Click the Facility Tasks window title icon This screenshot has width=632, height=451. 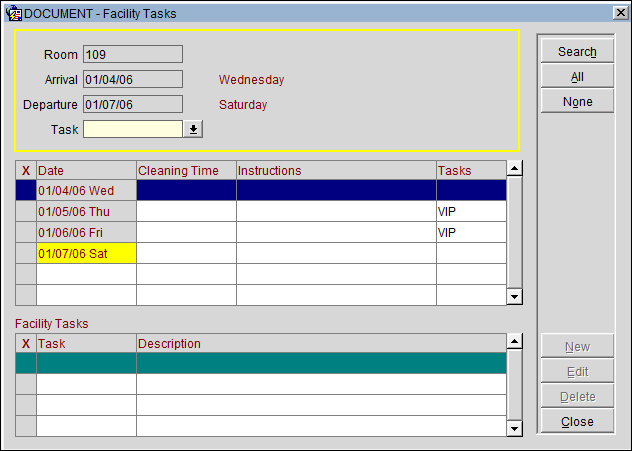[x=14, y=13]
